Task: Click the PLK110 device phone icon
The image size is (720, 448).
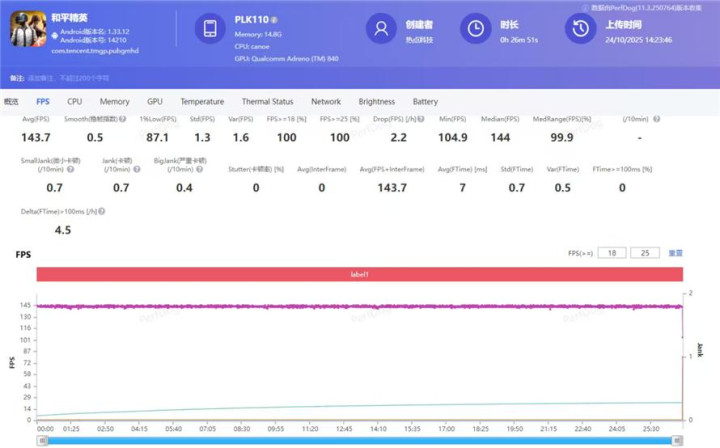Action: (210, 28)
